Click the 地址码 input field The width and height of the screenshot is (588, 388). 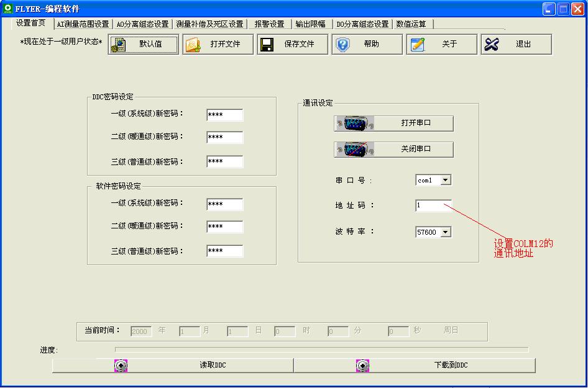pos(433,205)
